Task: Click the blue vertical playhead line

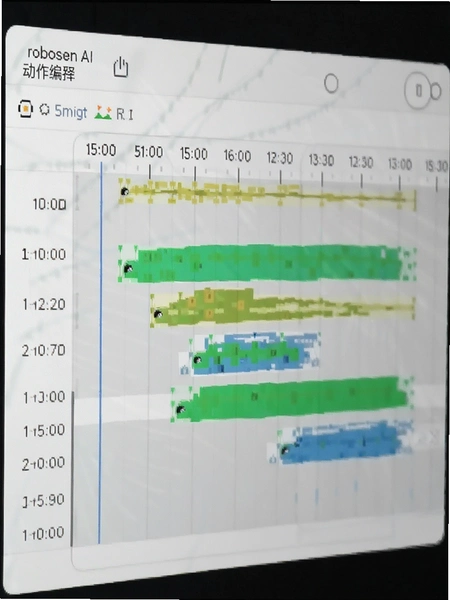Action: pos(100,352)
